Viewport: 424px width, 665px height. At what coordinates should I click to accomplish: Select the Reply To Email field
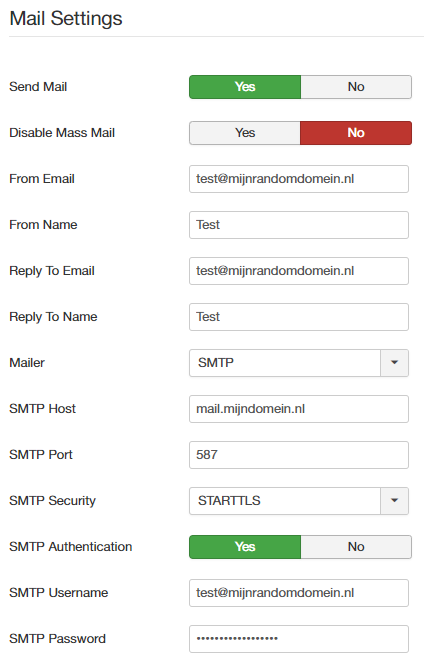pyautogui.click(x=299, y=271)
